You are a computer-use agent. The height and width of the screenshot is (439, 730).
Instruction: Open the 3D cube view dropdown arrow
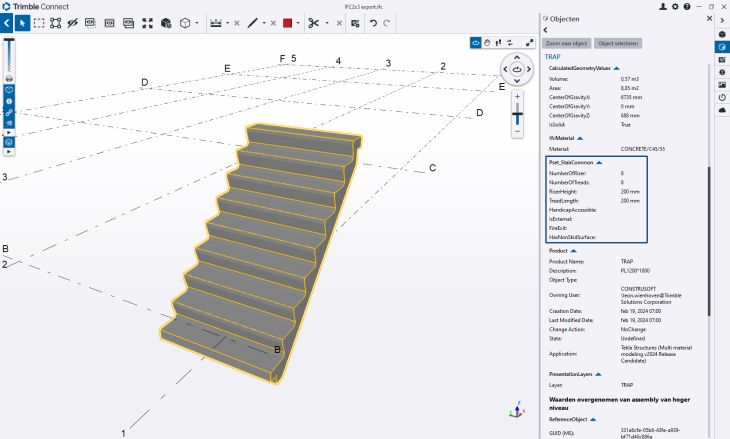[x=197, y=22]
